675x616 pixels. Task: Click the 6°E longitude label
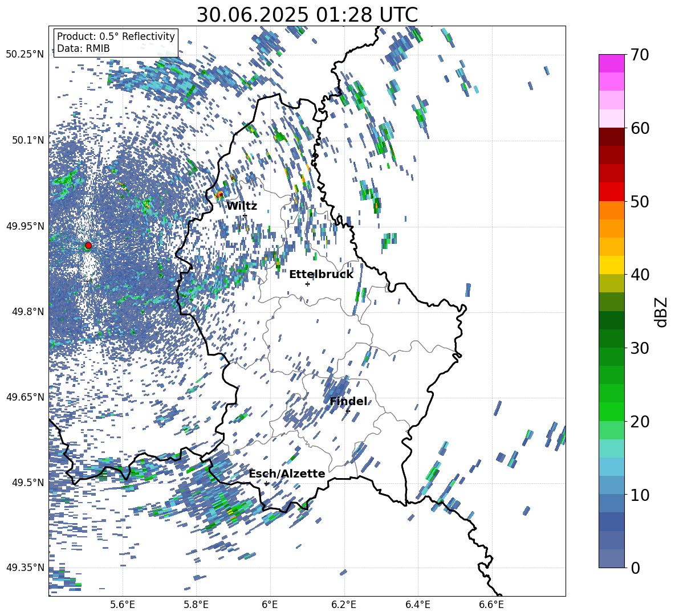[x=270, y=605]
